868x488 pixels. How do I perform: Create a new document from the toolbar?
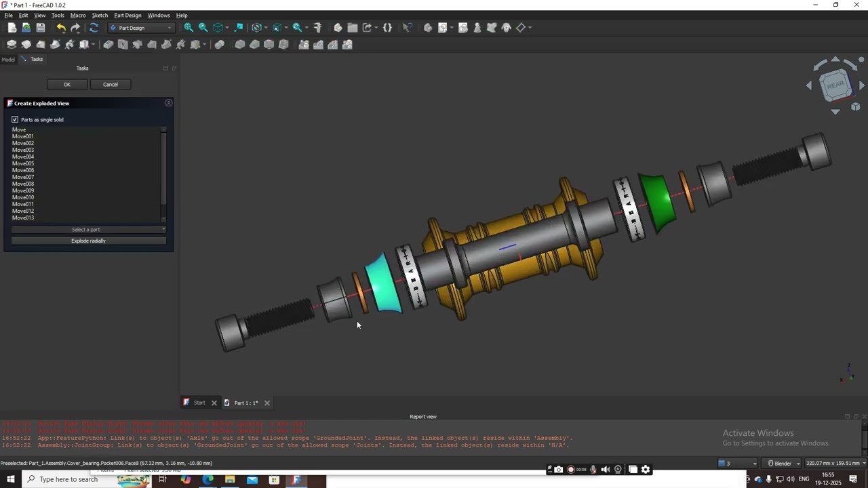point(12,28)
